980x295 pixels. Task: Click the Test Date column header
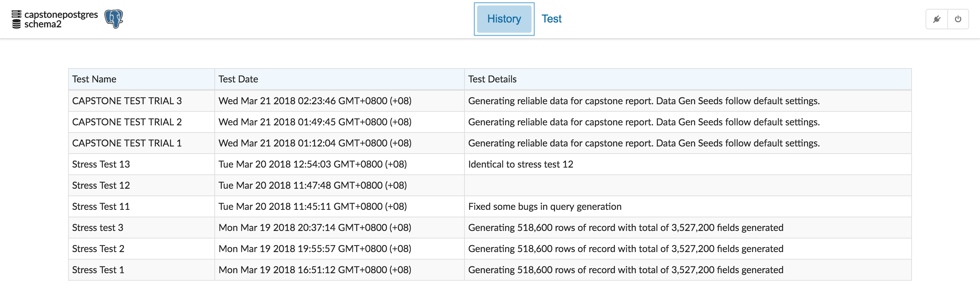pyautogui.click(x=238, y=79)
